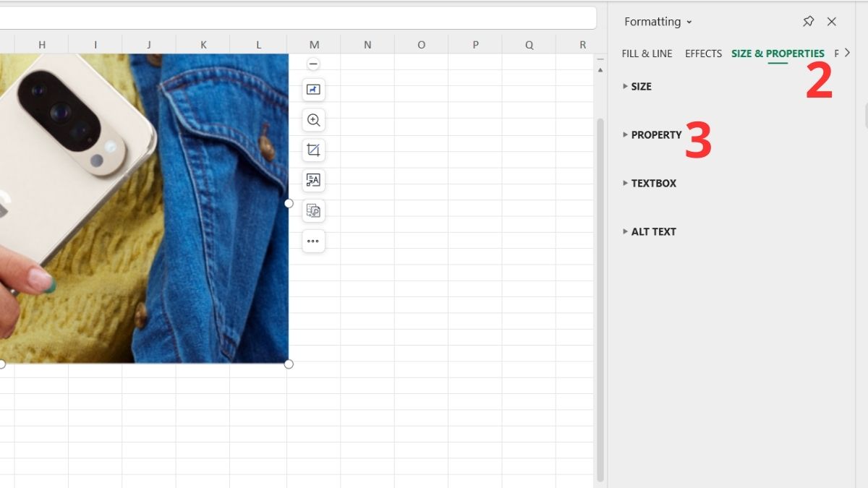Select column N header

(367, 44)
